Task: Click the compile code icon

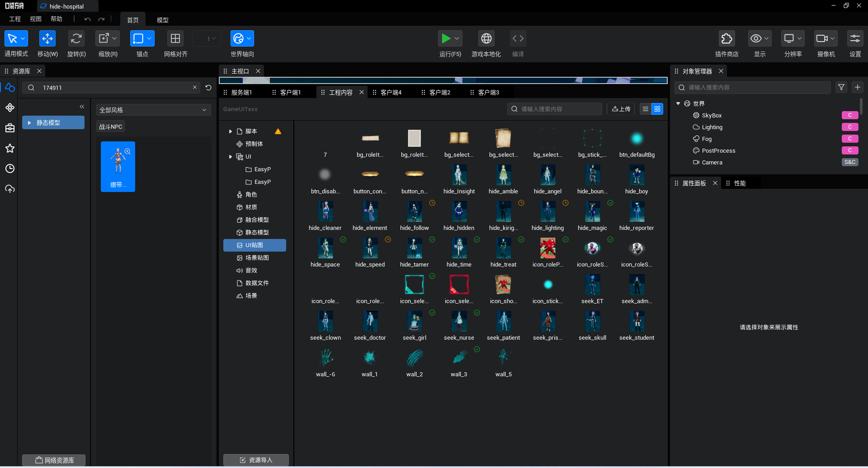Action: pos(518,38)
